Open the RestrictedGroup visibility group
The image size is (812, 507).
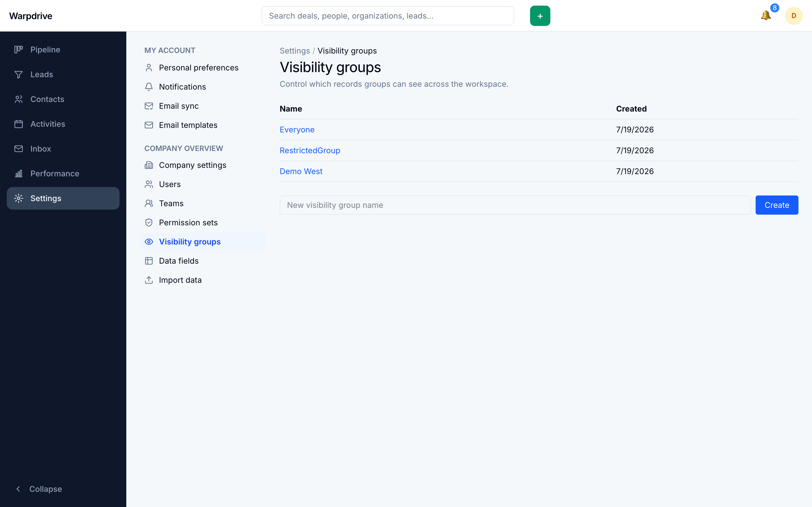pos(310,151)
